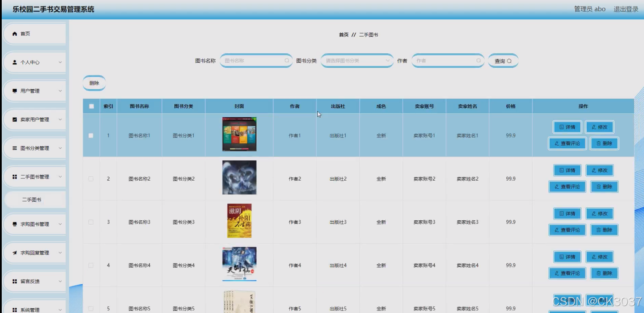Click 查看评论 for 图书名称3
The height and width of the screenshot is (313, 644).
[x=567, y=230]
